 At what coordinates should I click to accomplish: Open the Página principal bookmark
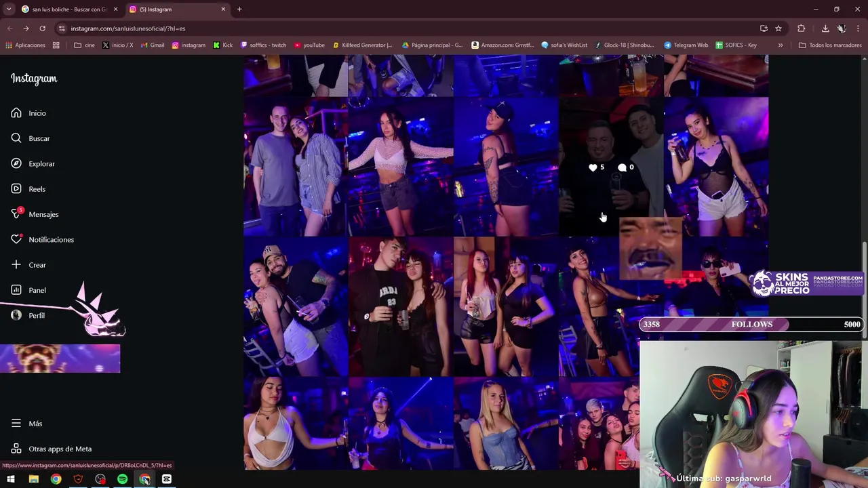click(x=432, y=45)
